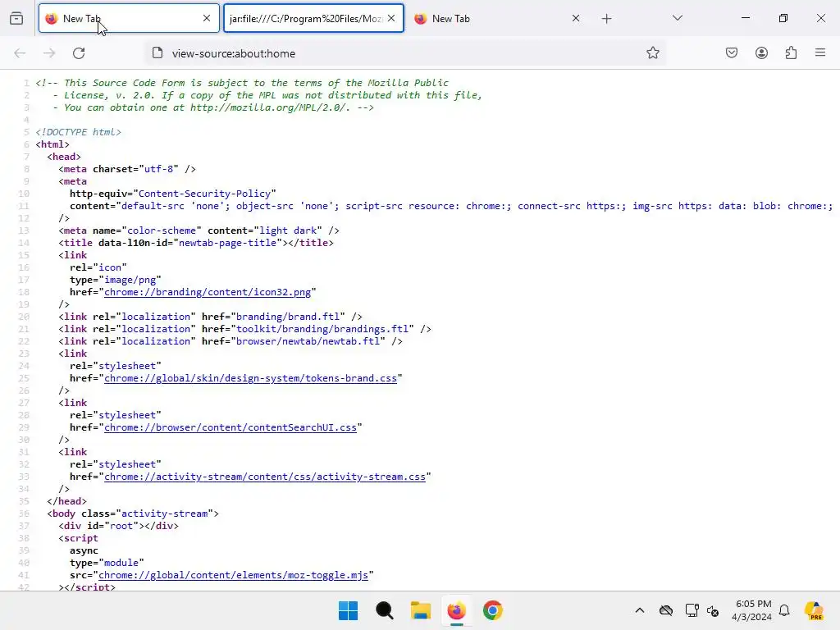840x630 pixels.
Task: Click the Firefox taskbar icon
Action: [x=456, y=610]
